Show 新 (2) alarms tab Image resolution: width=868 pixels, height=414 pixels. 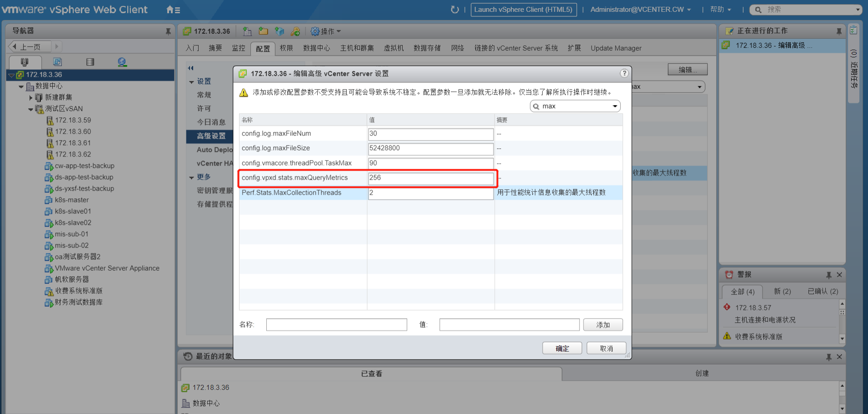point(782,292)
